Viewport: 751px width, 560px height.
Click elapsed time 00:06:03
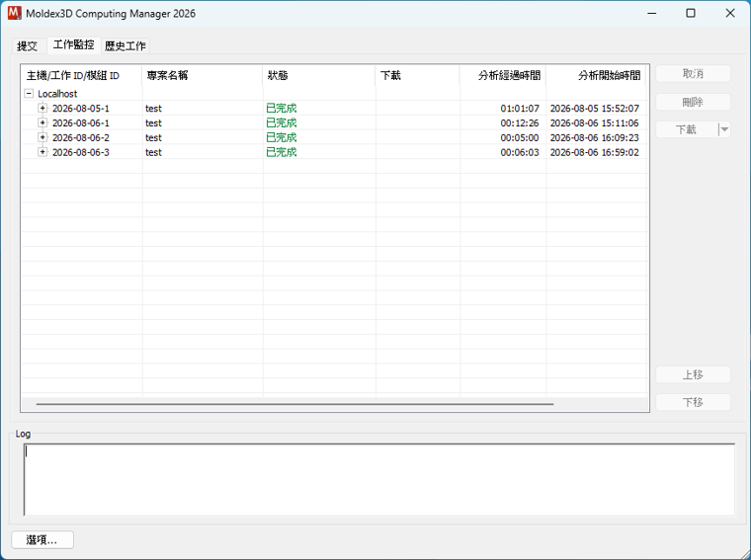point(520,152)
